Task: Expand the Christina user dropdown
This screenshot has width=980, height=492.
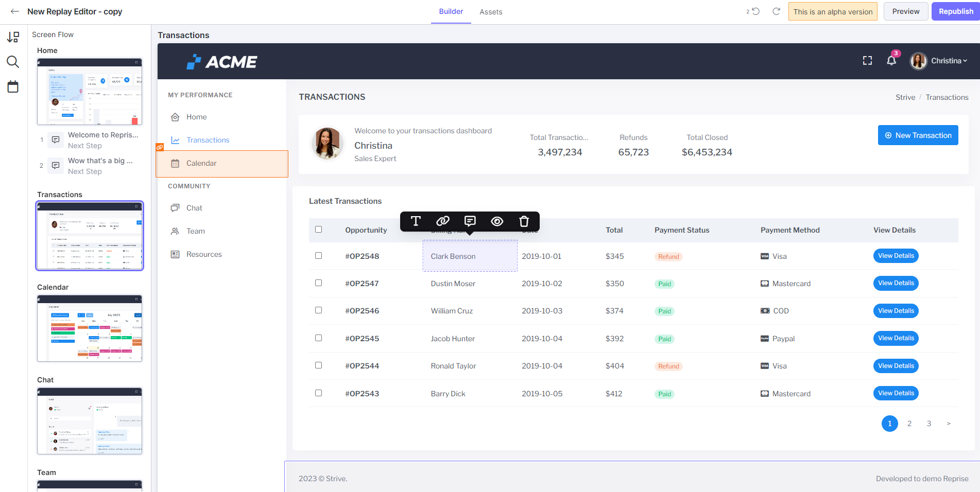Action: click(x=949, y=61)
